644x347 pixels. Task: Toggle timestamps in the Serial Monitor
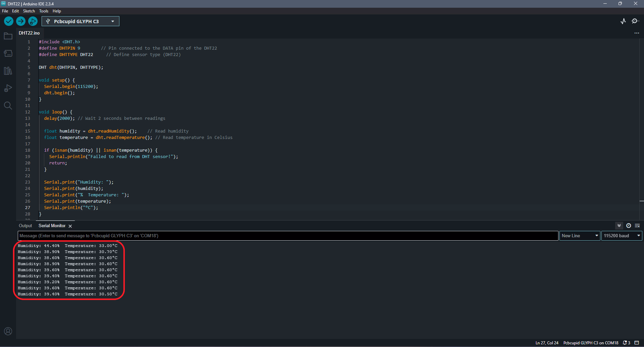point(628,226)
